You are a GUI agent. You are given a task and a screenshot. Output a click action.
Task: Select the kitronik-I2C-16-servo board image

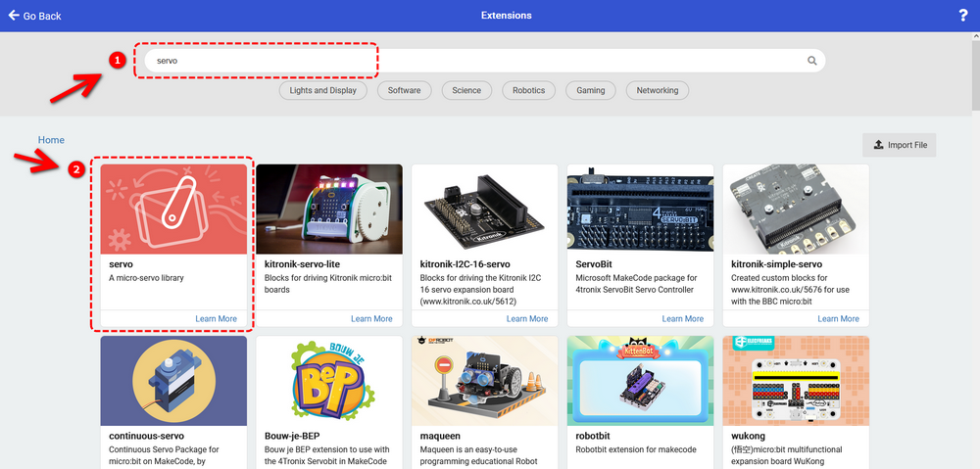[485, 210]
